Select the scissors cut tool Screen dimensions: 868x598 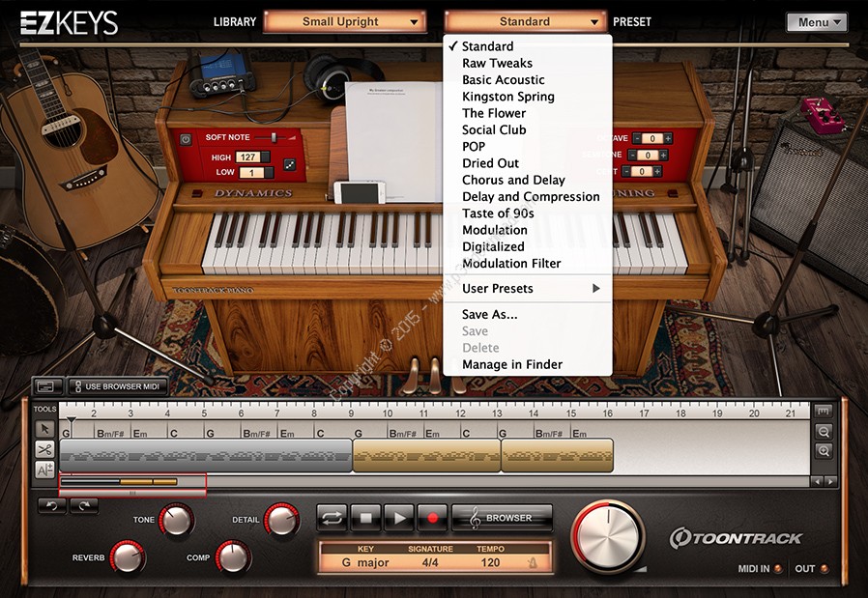(44, 449)
